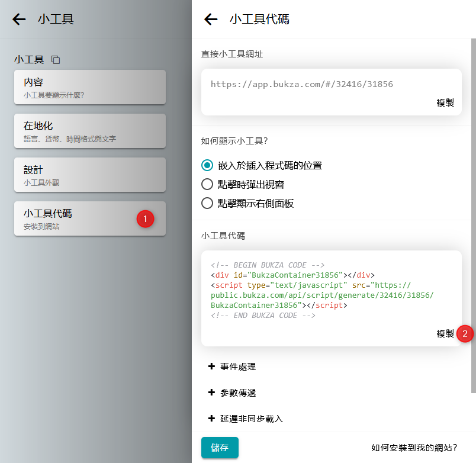Image resolution: width=476 pixels, height=463 pixels.
Task: Expand the 事件處理 section
Action: tap(238, 366)
